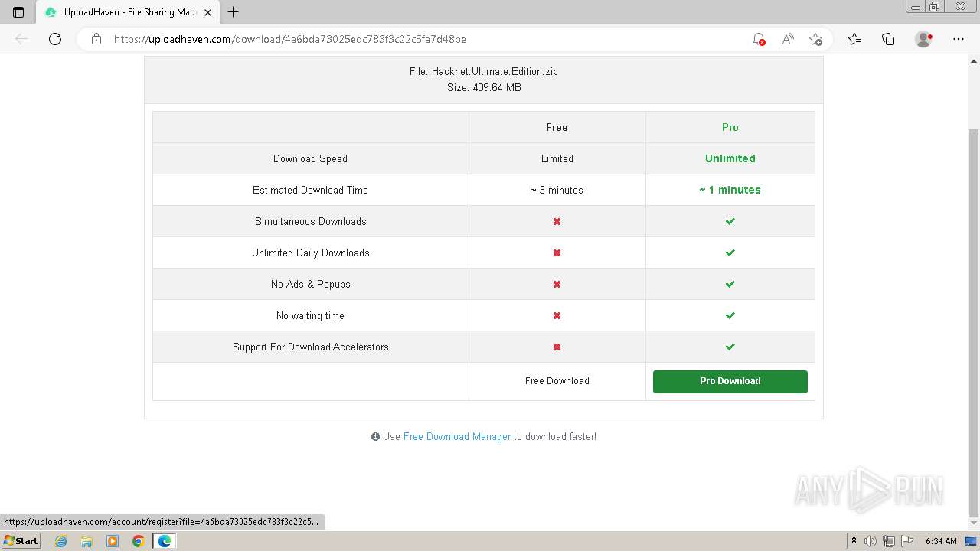Click the Estimated Download Time label
The height and width of the screenshot is (551, 980).
click(x=310, y=191)
